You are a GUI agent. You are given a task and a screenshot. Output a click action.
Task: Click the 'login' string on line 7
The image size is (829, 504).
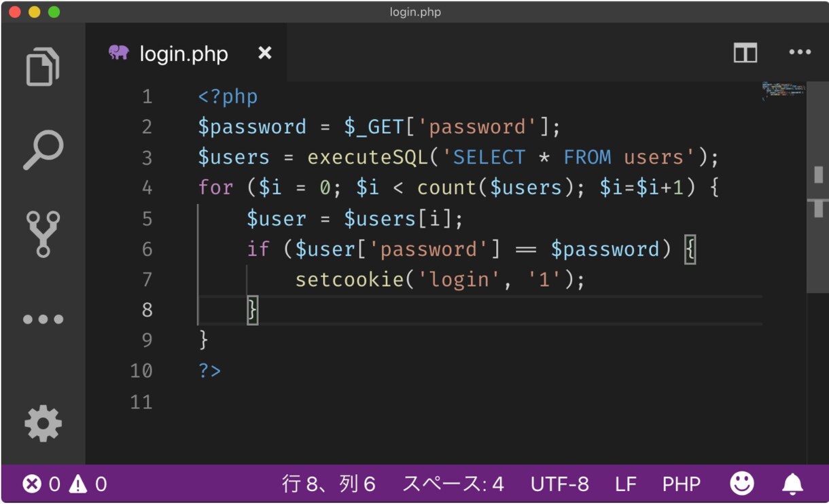460,279
